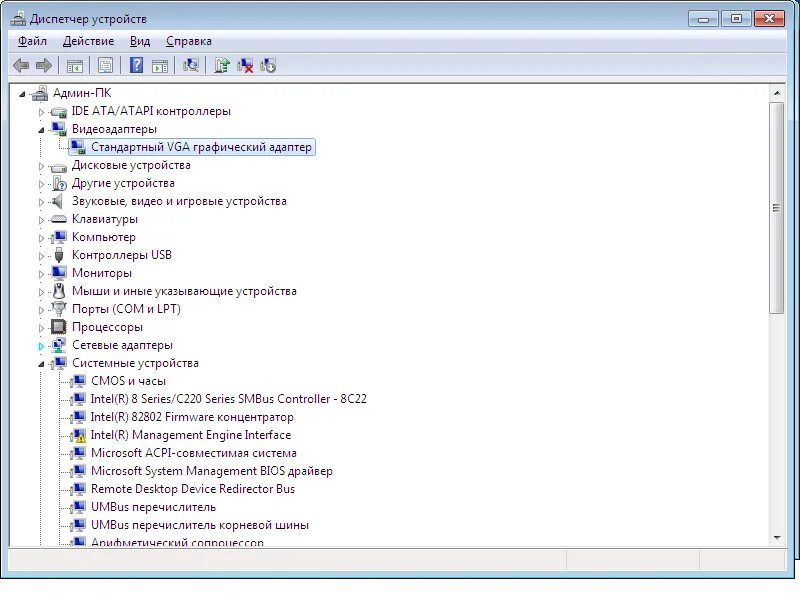Collapse the Видеоадаптеры branch
This screenshot has height=614, width=800.
coord(41,130)
